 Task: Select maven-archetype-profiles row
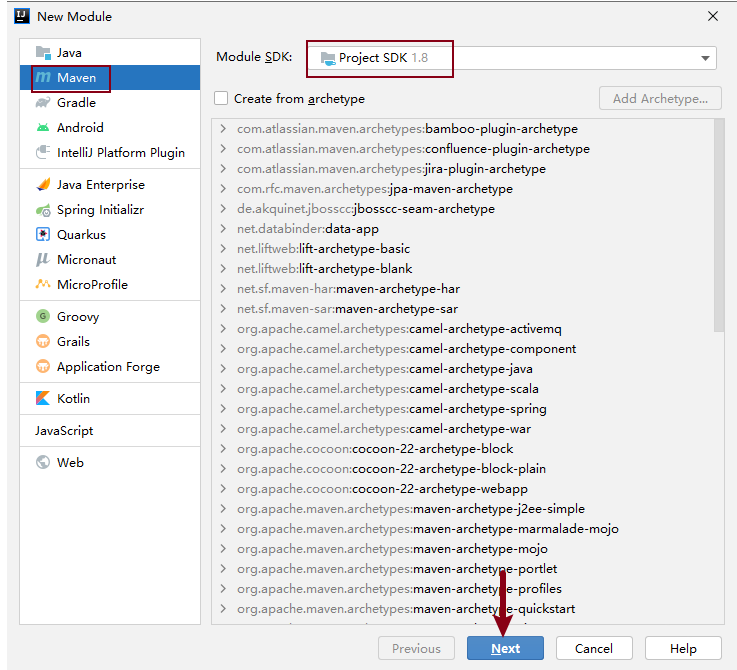click(463, 588)
